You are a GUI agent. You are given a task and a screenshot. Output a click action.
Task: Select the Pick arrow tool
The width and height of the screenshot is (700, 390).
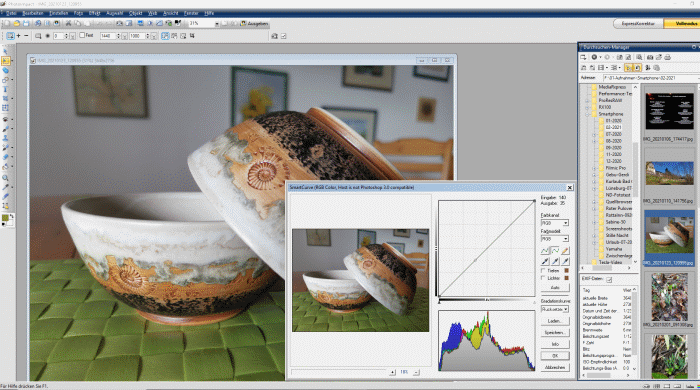coord(5,51)
